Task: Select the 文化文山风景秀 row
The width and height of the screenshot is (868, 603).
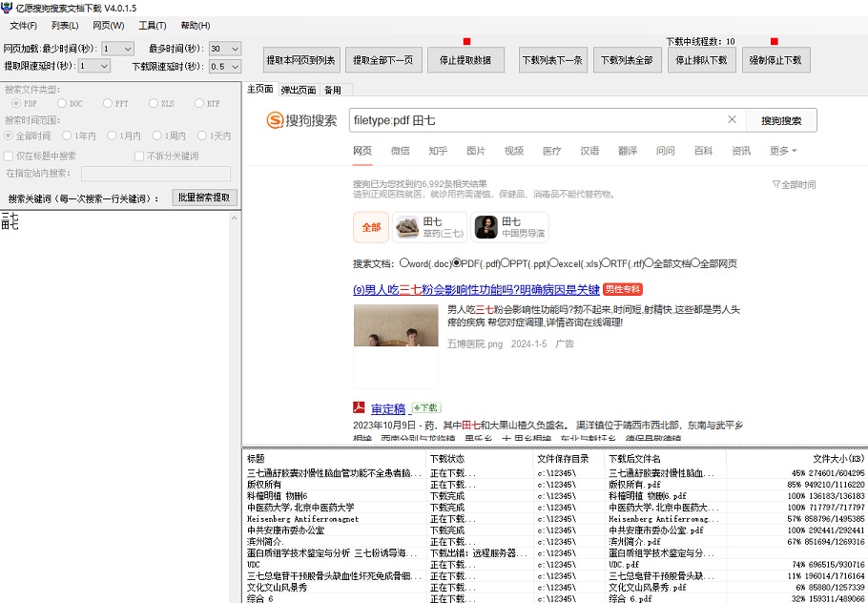Action: coord(555,587)
